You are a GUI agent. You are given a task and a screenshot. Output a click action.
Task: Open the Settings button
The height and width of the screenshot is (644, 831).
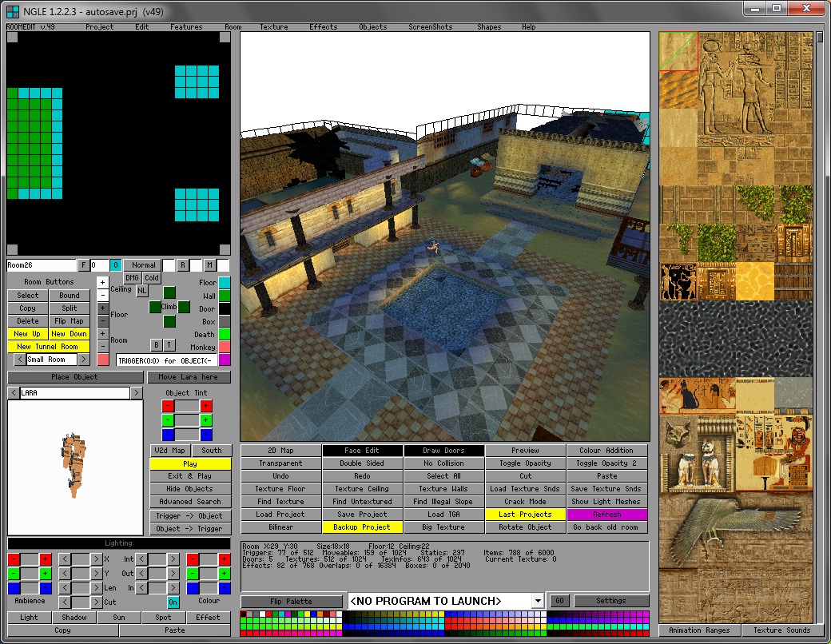tap(611, 601)
